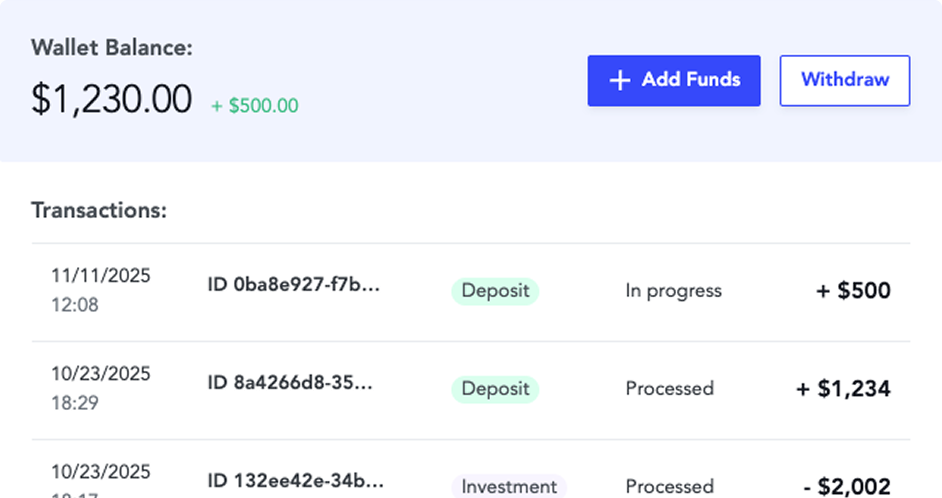Open transaction ID 0ba8e927-f7b
The image size is (942, 498).
tap(294, 285)
